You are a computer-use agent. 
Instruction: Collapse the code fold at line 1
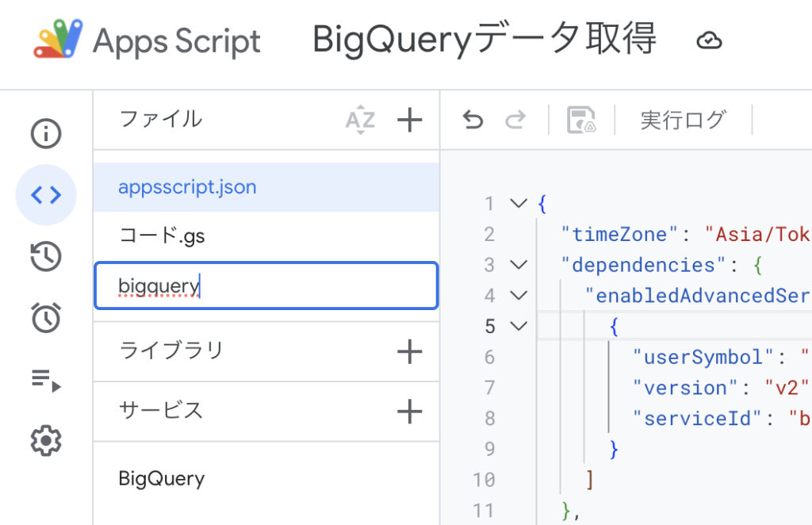519,203
